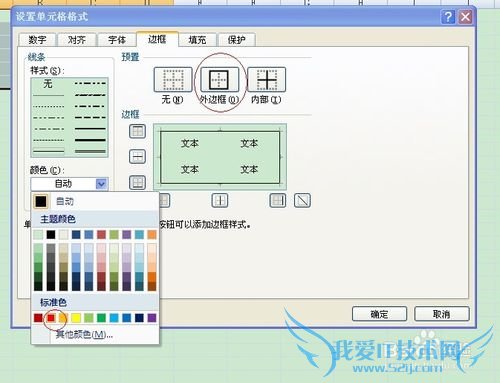Toggle the bottom border button
500x383 pixels.
coord(137,182)
